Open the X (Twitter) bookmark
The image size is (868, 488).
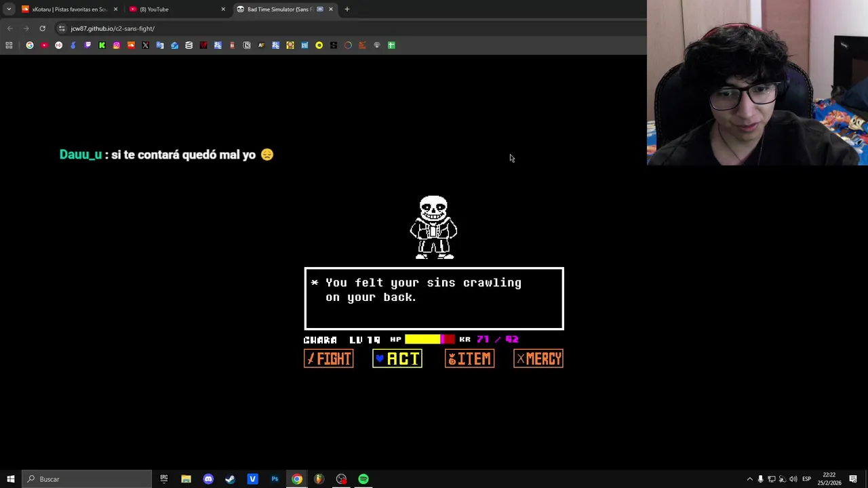click(x=145, y=45)
